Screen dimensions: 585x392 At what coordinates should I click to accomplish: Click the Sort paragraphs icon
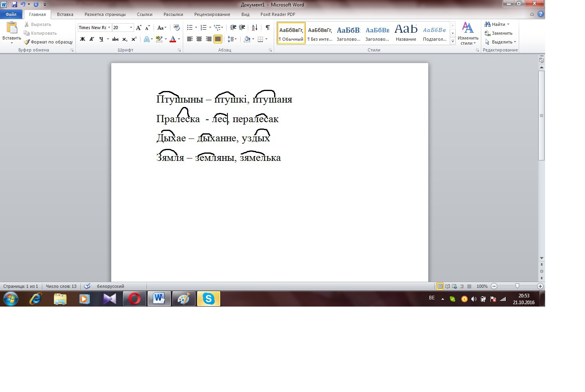point(254,28)
